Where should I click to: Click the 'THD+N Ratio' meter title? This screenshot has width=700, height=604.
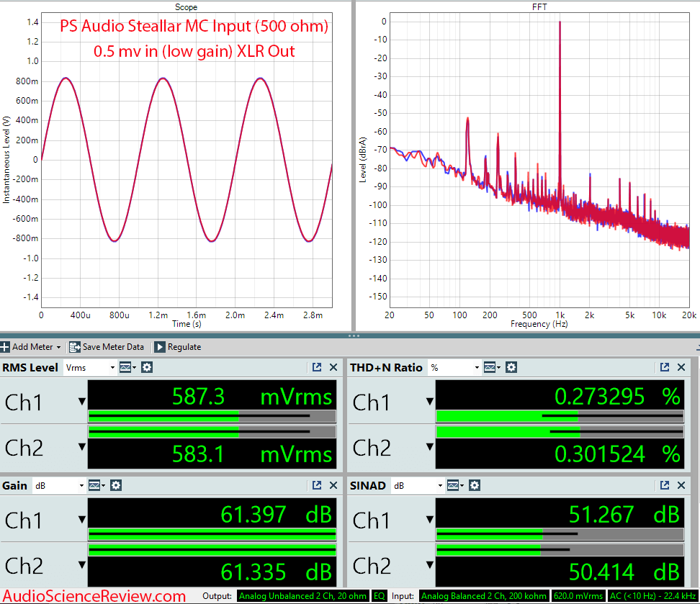point(386,367)
